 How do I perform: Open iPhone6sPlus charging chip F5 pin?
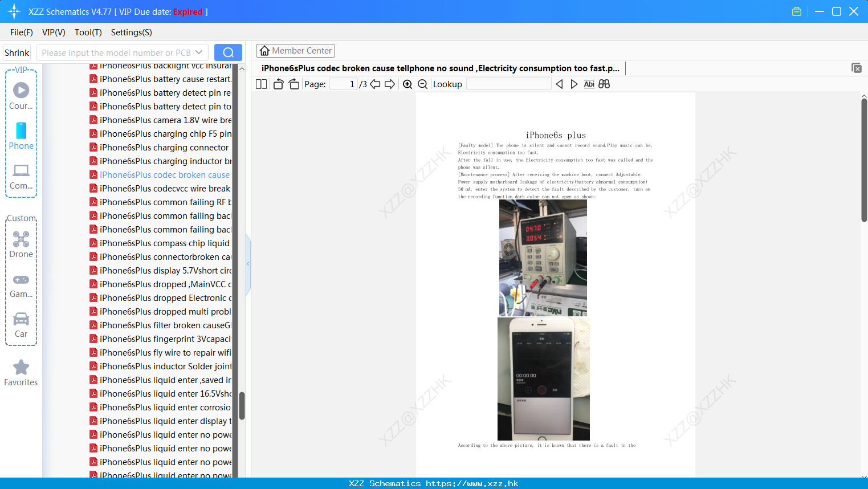[x=160, y=134]
